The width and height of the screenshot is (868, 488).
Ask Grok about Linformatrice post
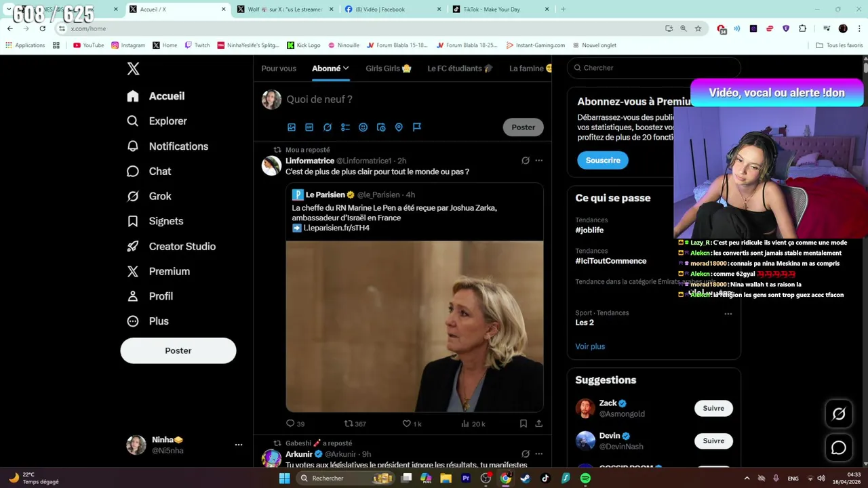526,161
